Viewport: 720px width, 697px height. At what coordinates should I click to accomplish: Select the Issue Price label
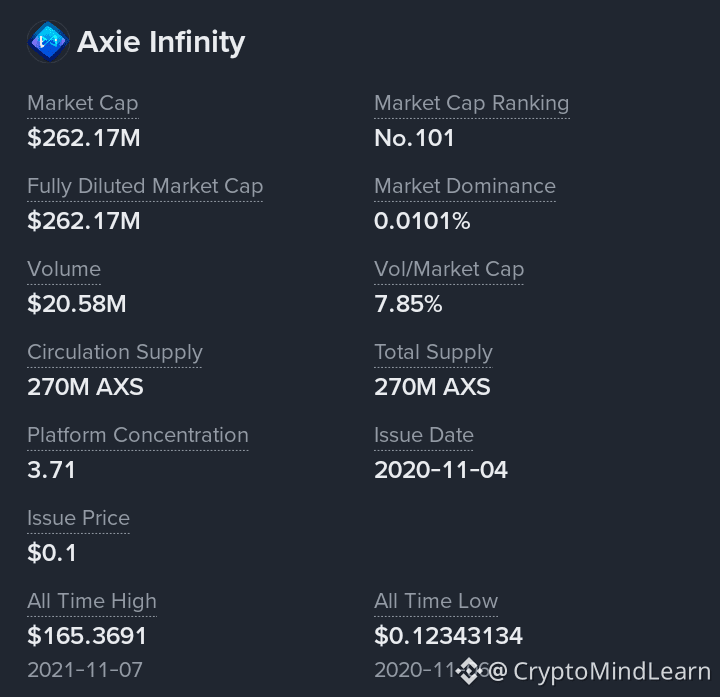(79, 518)
